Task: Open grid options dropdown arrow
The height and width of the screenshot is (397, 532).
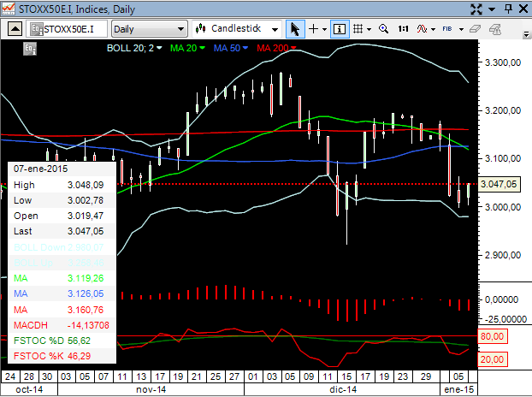Action: 369,30
